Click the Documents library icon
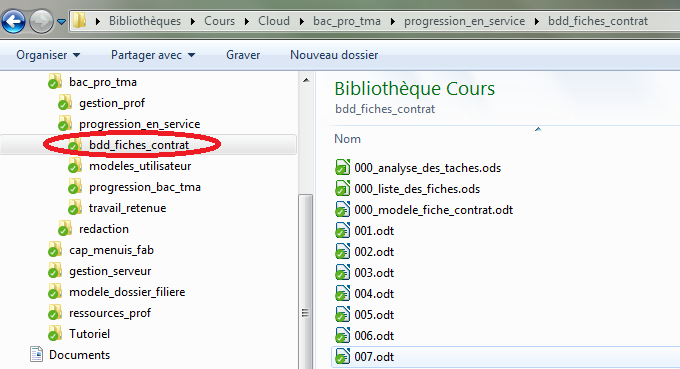This screenshot has width=680, height=369. (x=36, y=354)
